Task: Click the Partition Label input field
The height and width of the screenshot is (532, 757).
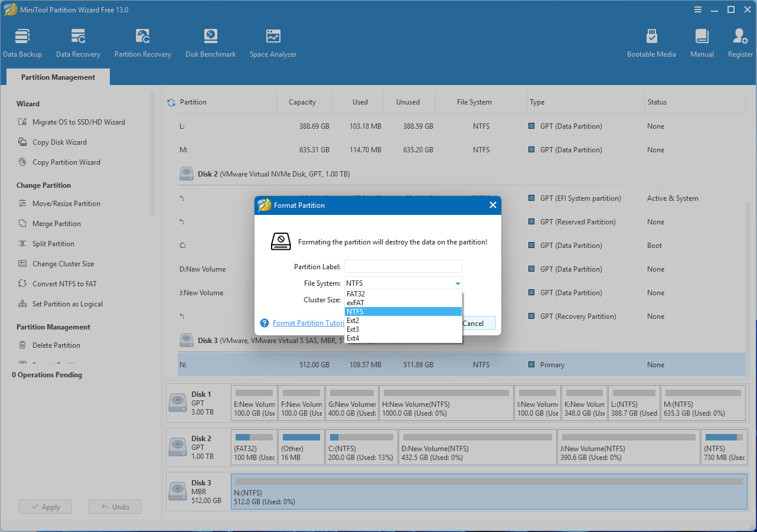Action: click(403, 266)
